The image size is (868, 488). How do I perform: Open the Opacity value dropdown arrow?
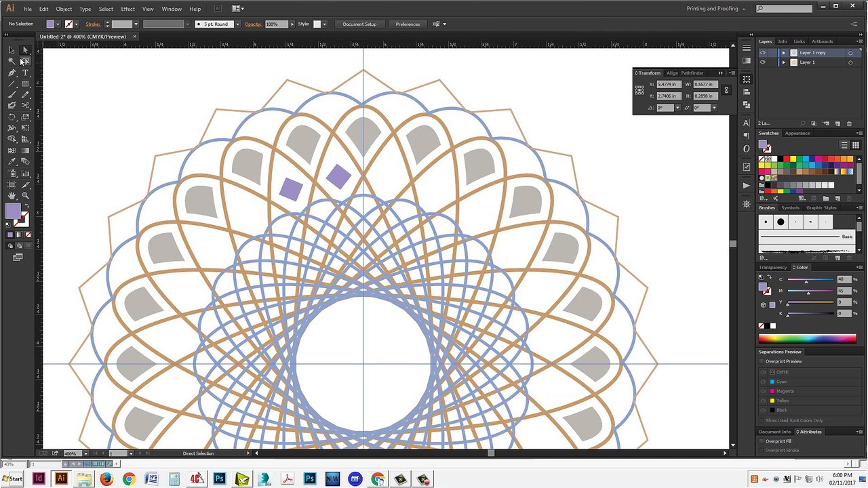tap(292, 24)
